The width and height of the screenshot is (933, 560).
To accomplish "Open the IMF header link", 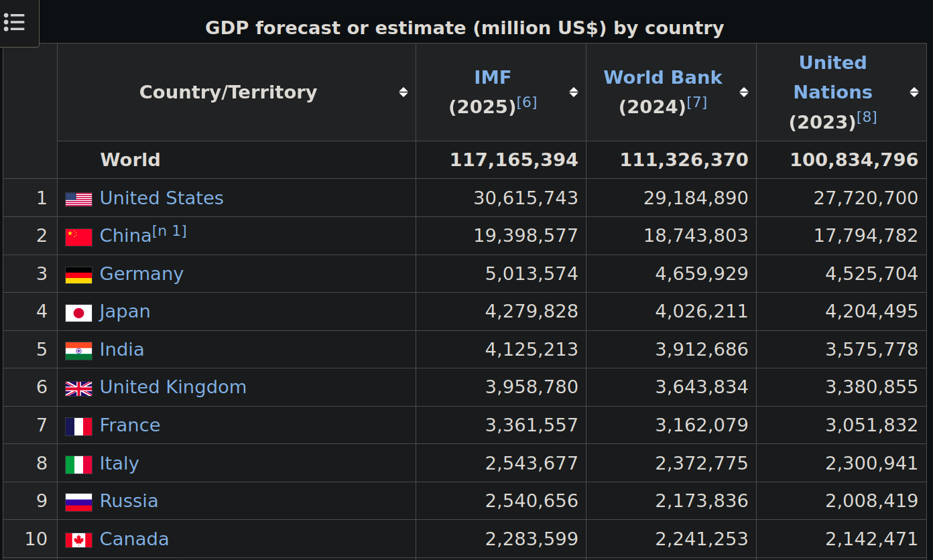I will (493, 78).
